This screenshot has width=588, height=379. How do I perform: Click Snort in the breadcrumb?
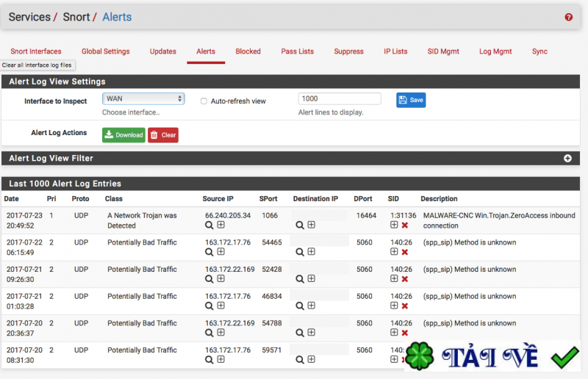pos(76,17)
